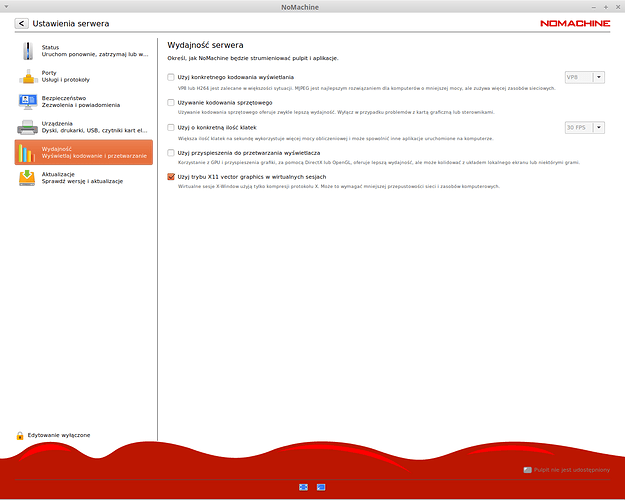Open Urządzenia settings section
The image size is (625, 500).
coord(84,127)
